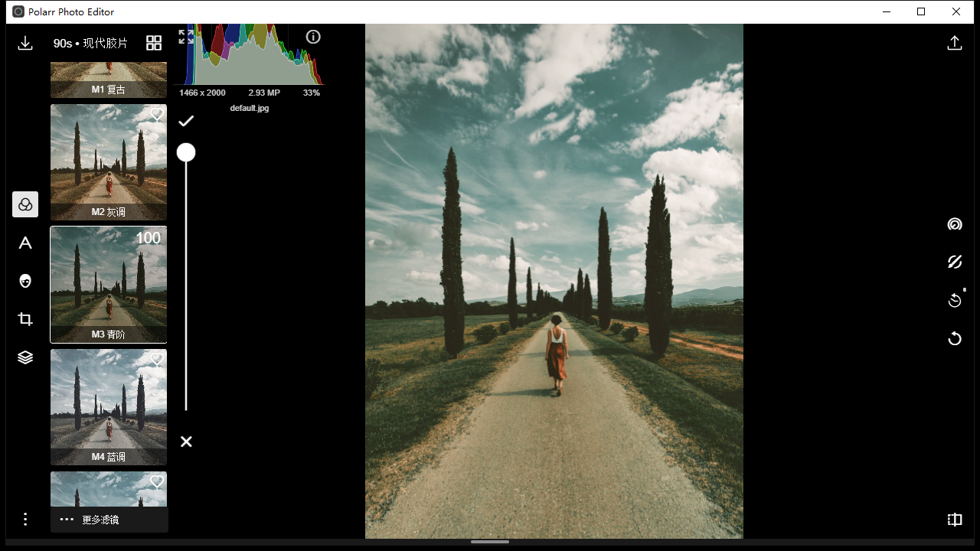This screenshot has height=551, width=980.
Task: Adjust the filter intensity slider handle
Action: click(x=186, y=153)
